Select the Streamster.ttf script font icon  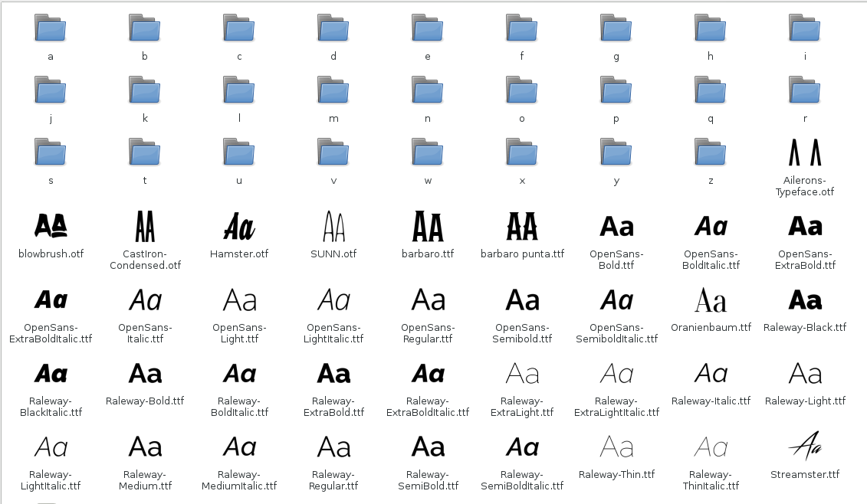[x=804, y=446]
